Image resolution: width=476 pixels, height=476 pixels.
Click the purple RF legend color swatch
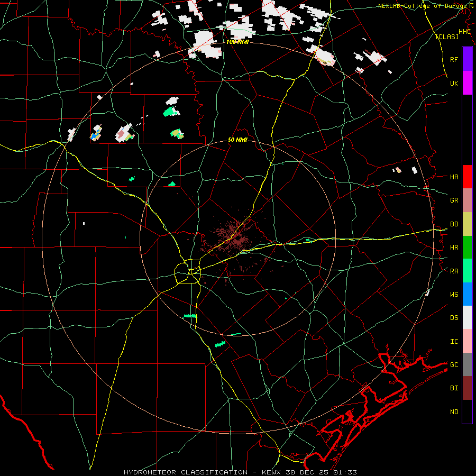[467, 59]
